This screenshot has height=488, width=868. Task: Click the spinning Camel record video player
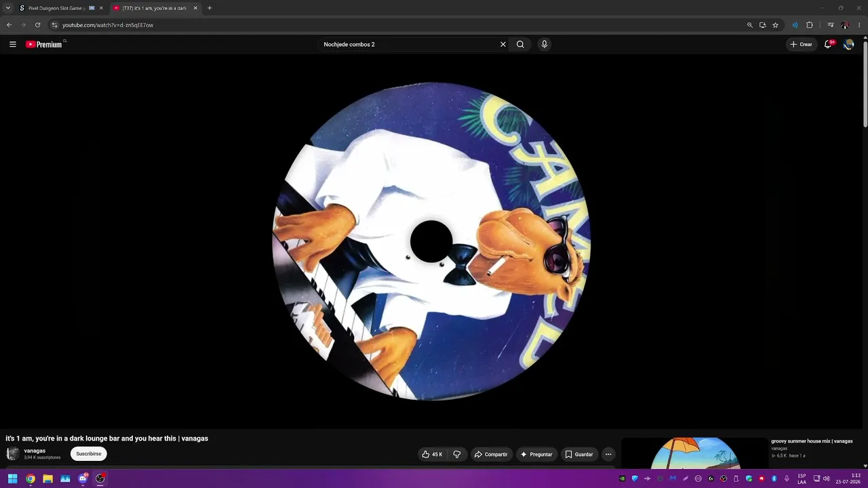[431, 241]
